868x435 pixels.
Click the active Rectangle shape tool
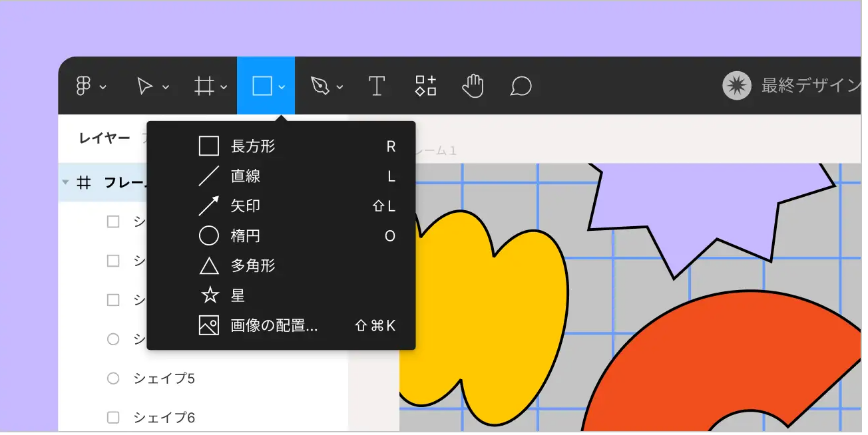[262, 86]
